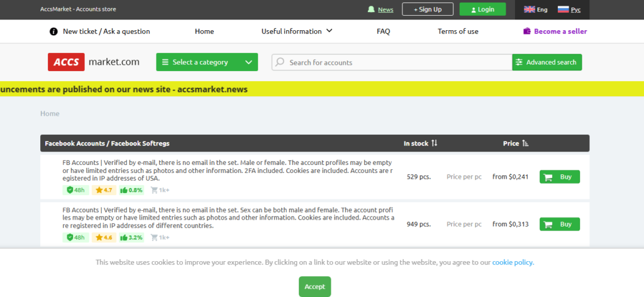The width and height of the screenshot is (644, 297).
Task: Open Terms of use in the navigation bar
Action: click(x=458, y=31)
